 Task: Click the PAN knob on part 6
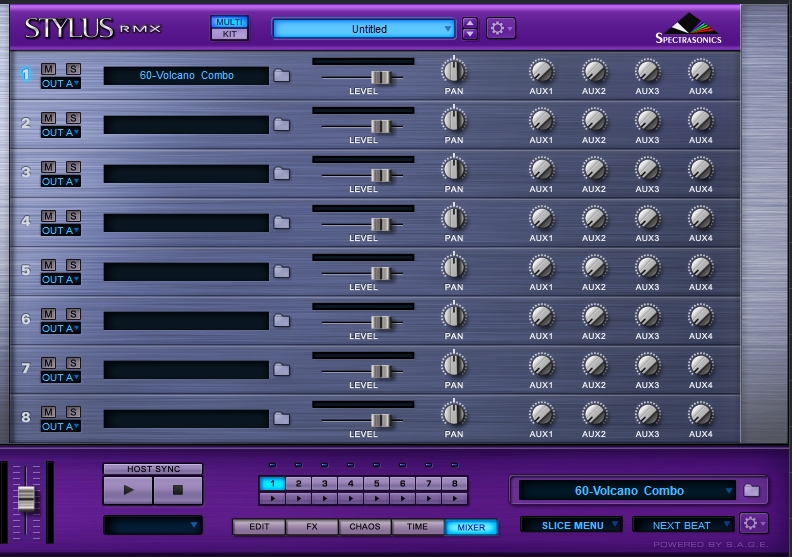454,316
